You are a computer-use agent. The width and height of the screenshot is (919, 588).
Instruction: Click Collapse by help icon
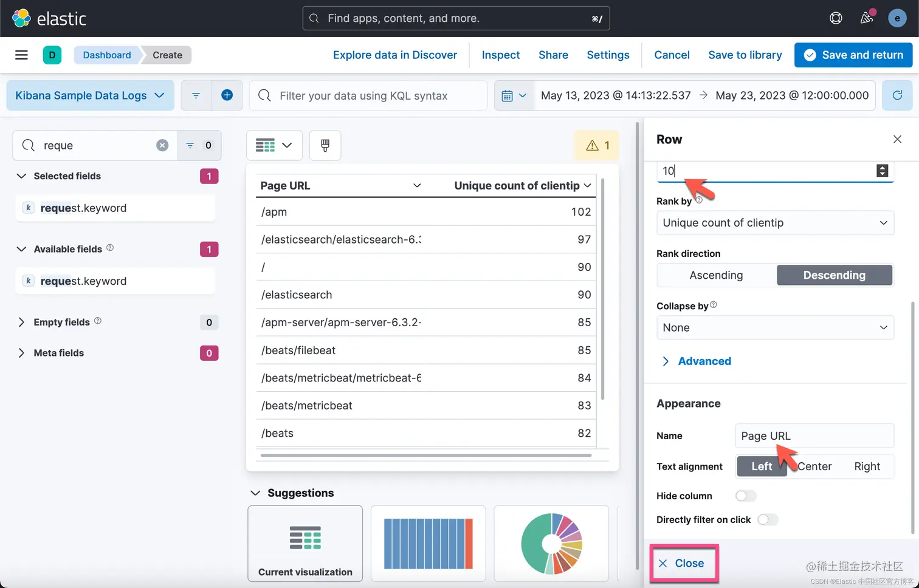pyautogui.click(x=714, y=305)
